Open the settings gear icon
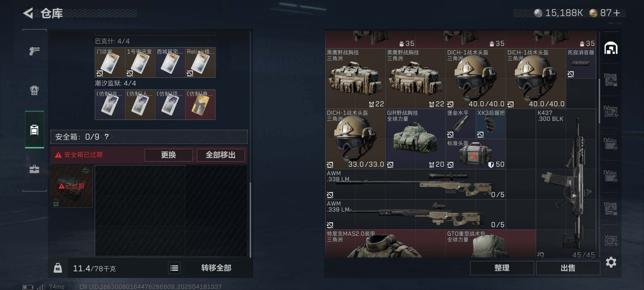The height and width of the screenshot is (290, 644). click(611, 262)
